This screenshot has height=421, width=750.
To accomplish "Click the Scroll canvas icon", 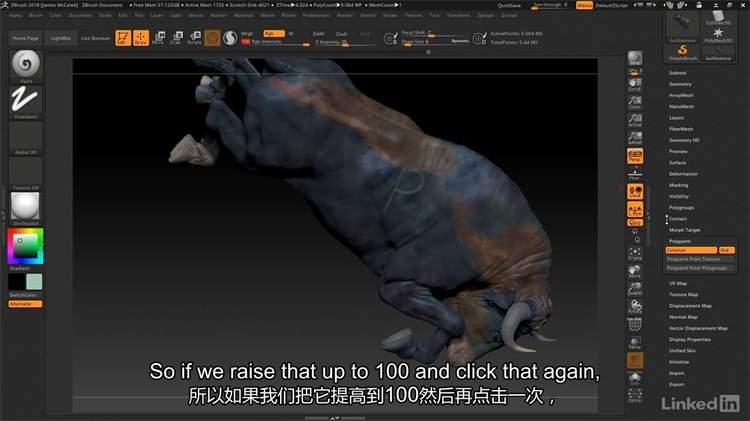I will tap(635, 84).
